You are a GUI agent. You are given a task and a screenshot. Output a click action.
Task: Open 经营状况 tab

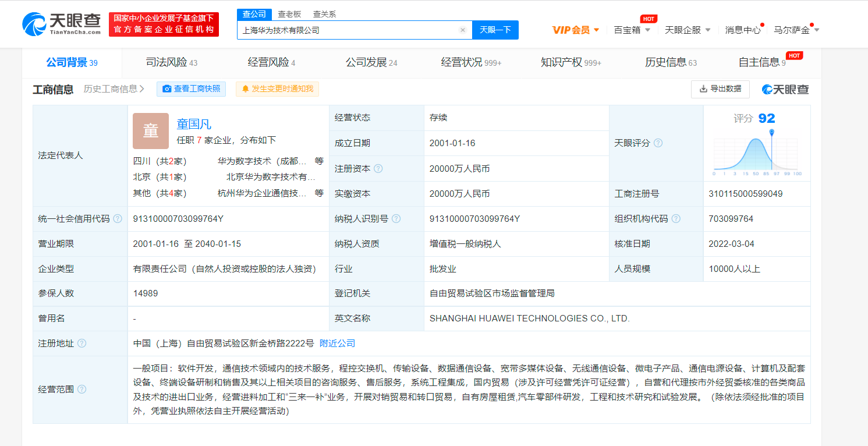click(471, 62)
